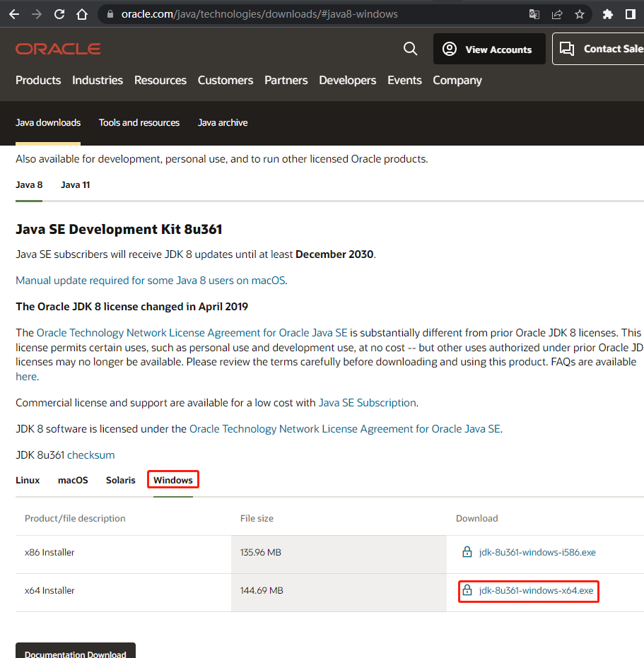Open the Resources menu
The image size is (644, 658).
click(x=160, y=80)
